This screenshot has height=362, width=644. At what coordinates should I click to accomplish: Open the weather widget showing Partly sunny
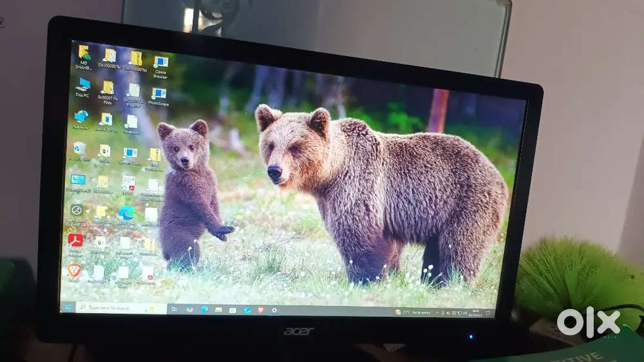click(x=412, y=312)
